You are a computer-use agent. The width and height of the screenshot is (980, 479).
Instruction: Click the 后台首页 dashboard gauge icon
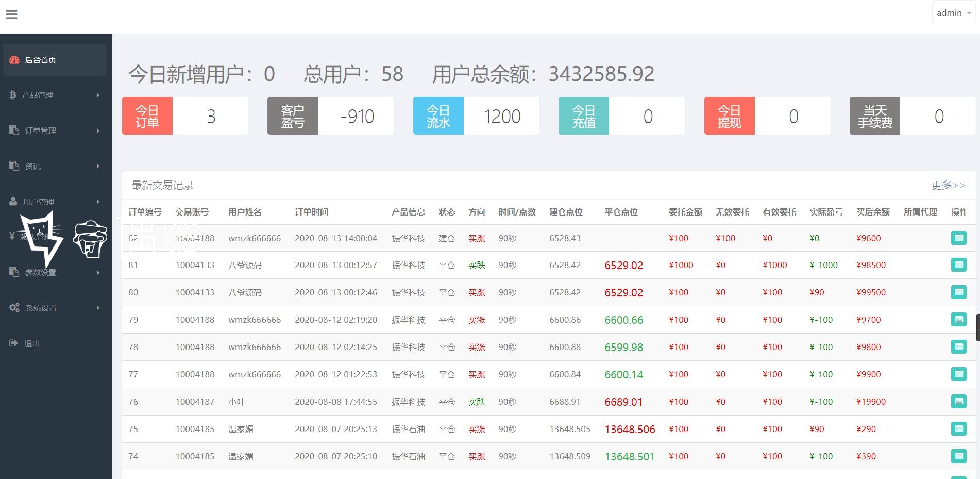14,60
